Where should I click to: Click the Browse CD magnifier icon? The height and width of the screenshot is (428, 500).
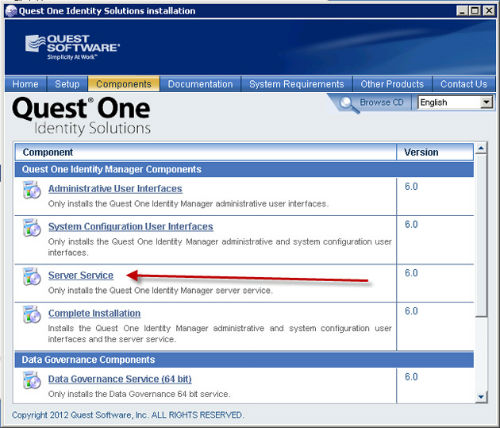349,105
